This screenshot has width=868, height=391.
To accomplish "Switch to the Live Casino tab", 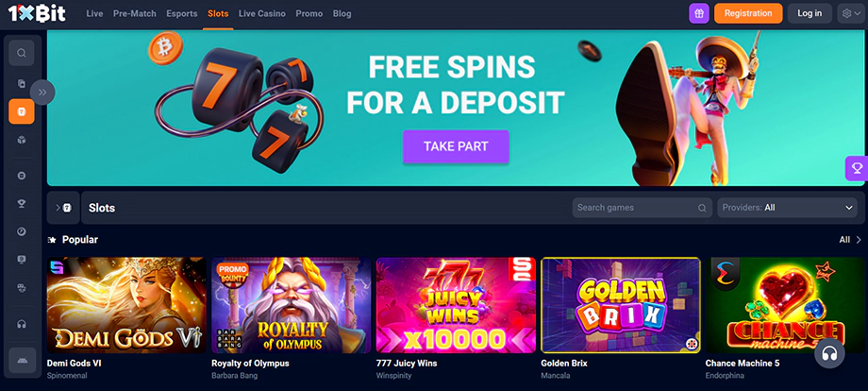I will [x=262, y=14].
